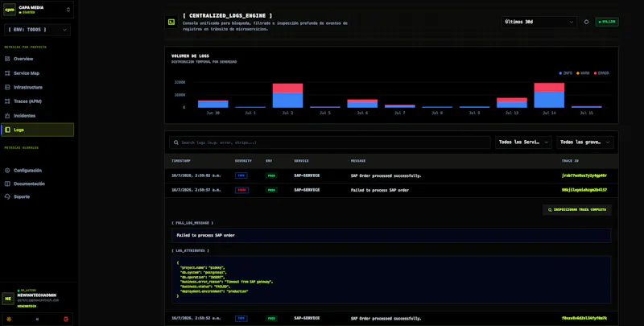Click the Inspeccionar Traza Completa button
The height and width of the screenshot is (326, 644).
click(x=577, y=210)
